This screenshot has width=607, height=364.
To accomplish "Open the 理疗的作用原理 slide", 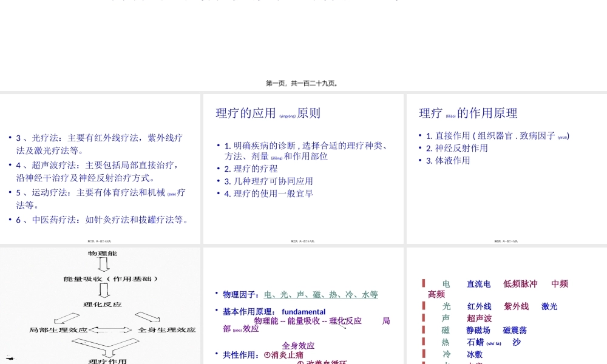I will [505, 169].
